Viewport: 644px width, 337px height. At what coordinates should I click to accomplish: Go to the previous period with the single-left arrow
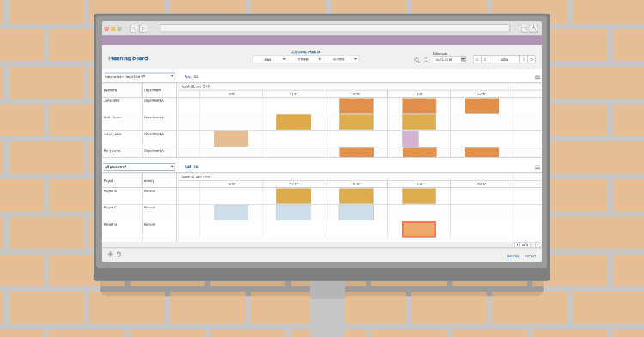485,59
